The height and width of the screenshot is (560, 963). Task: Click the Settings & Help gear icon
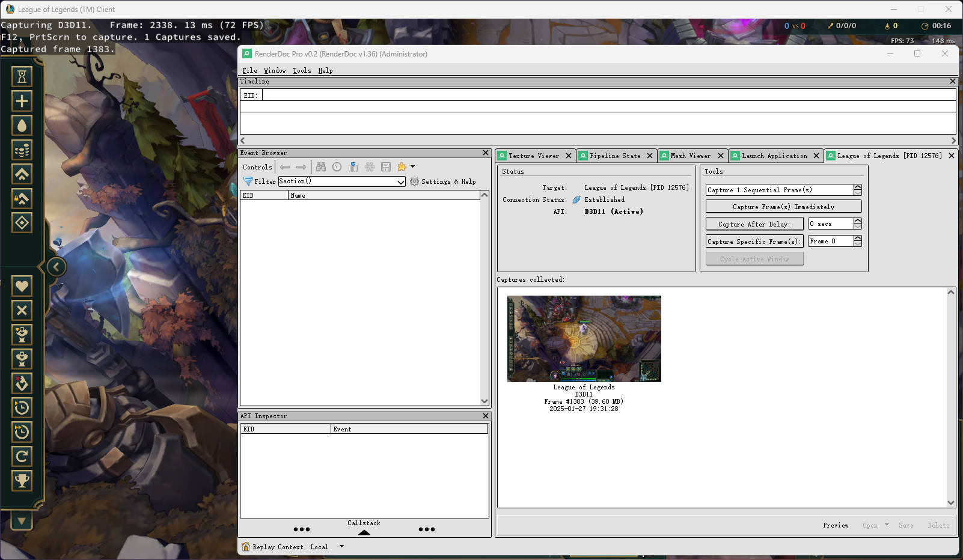(414, 181)
